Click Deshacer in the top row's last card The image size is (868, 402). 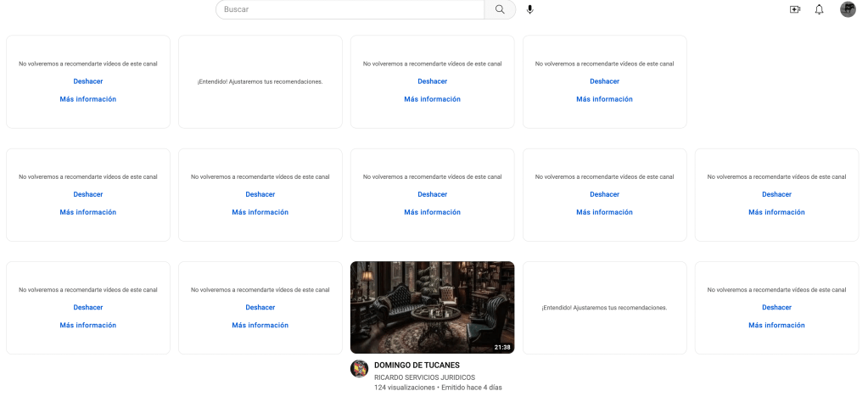[x=604, y=81]
